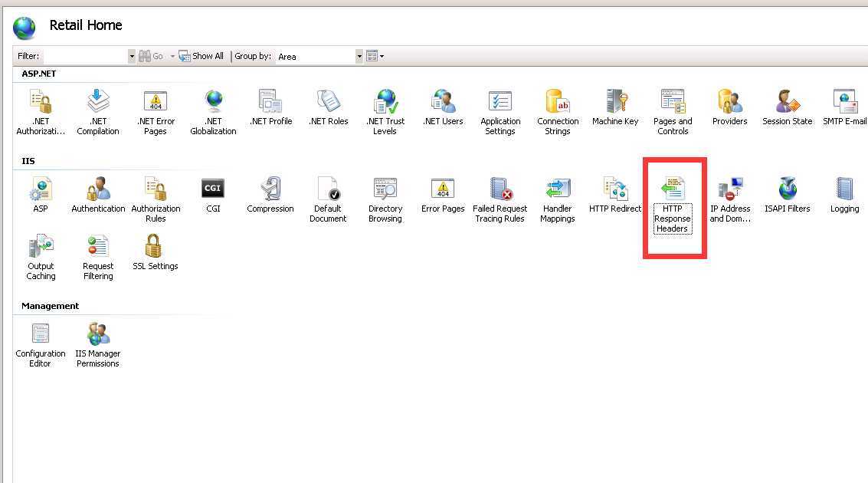This screenshot has height=483, width=868.
Task: Open .NET Globalization settings
Action: click(x=213, y=113)
